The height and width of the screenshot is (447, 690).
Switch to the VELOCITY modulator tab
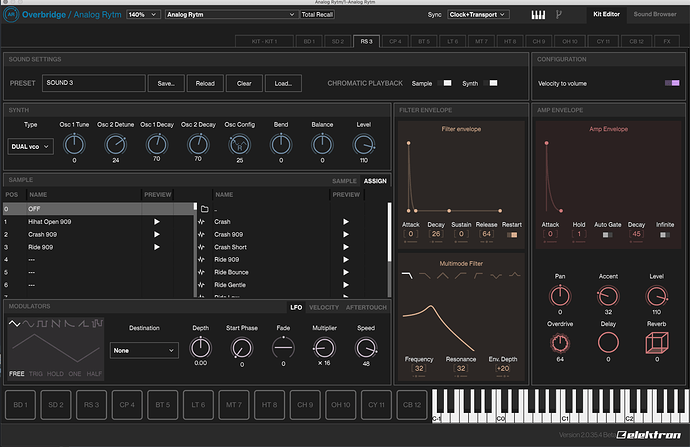324,308
